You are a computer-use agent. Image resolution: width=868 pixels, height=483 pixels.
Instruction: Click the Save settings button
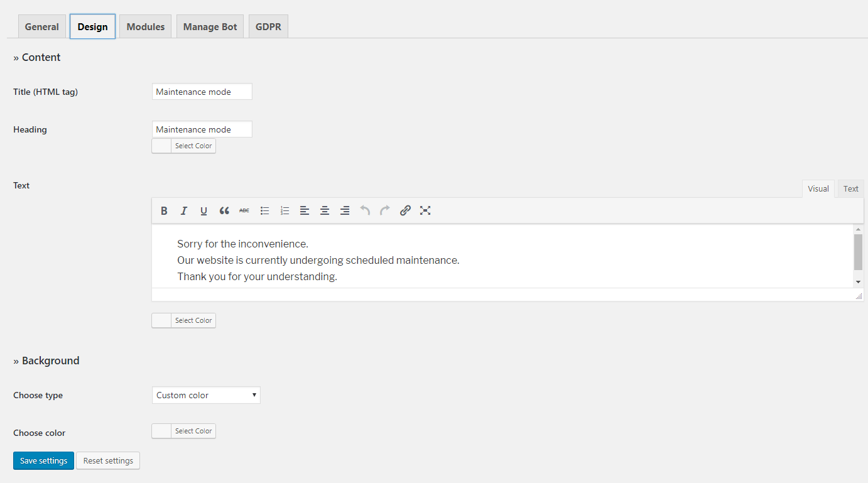click(x=43, y=460)
